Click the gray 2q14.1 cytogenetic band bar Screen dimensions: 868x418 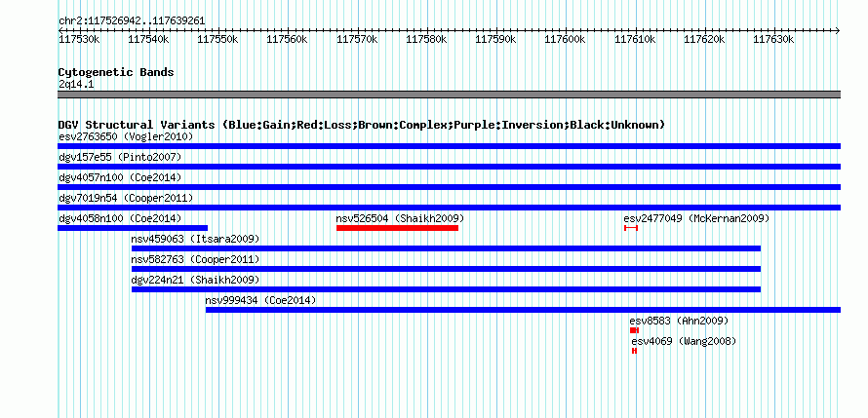[449, 95]
